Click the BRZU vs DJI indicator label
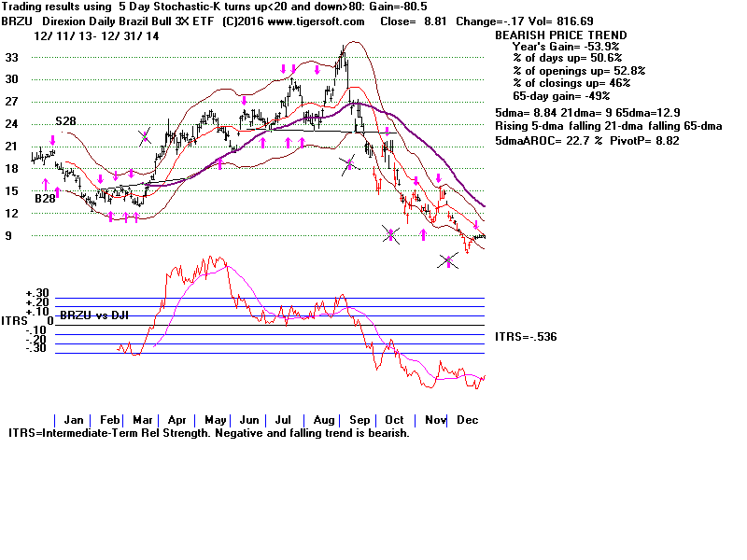The width and height of the screenshot is (747, 560). (x=92, y=315)
